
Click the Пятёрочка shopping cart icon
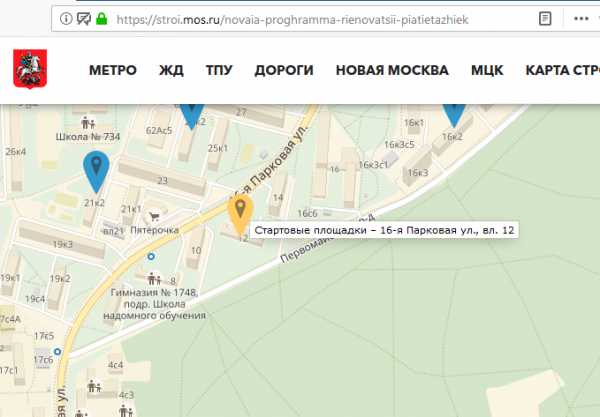(x=154, y=216)
